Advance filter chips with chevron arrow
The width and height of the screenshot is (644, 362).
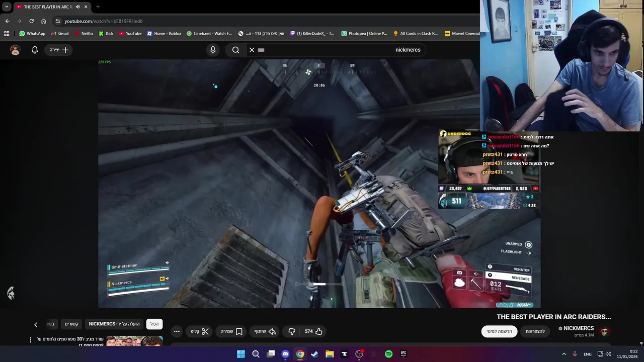point(35,324)
